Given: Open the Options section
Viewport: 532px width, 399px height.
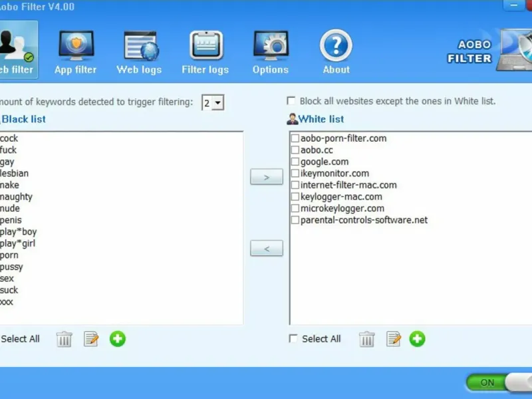Looking at the screenshot, I should point(271,53).
